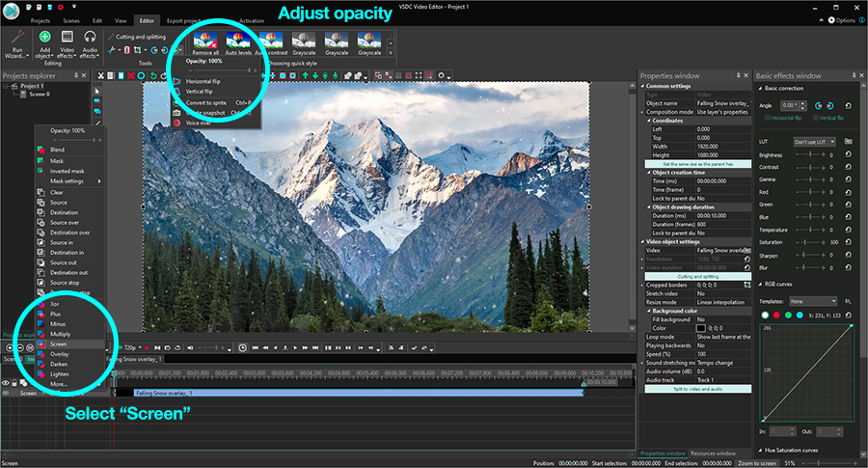Screen dimensions: 868x468
Task: Collapse the Video object settings section
Action: [x=642, y=241]
